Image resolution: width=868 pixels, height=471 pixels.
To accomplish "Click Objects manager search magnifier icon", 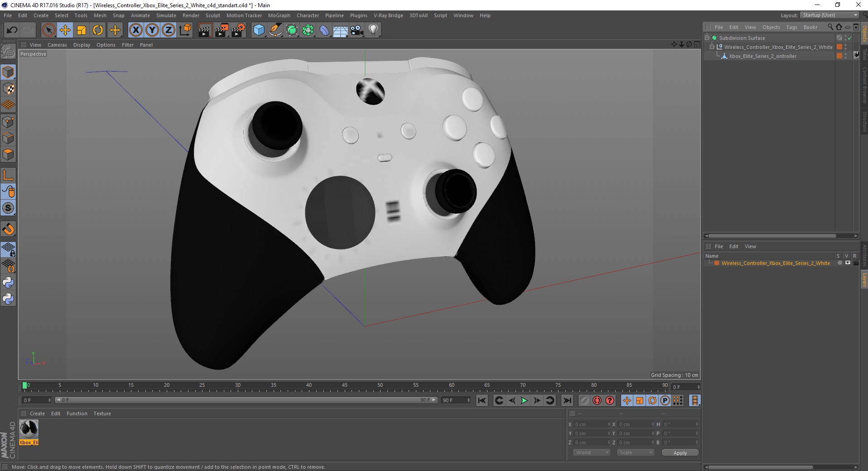I will [830, 27].
